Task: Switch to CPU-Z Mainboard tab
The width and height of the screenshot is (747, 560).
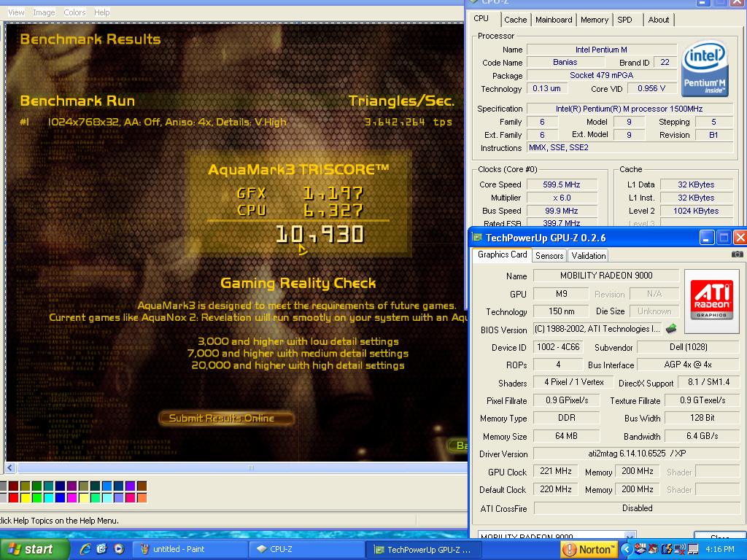Action: 554,20
